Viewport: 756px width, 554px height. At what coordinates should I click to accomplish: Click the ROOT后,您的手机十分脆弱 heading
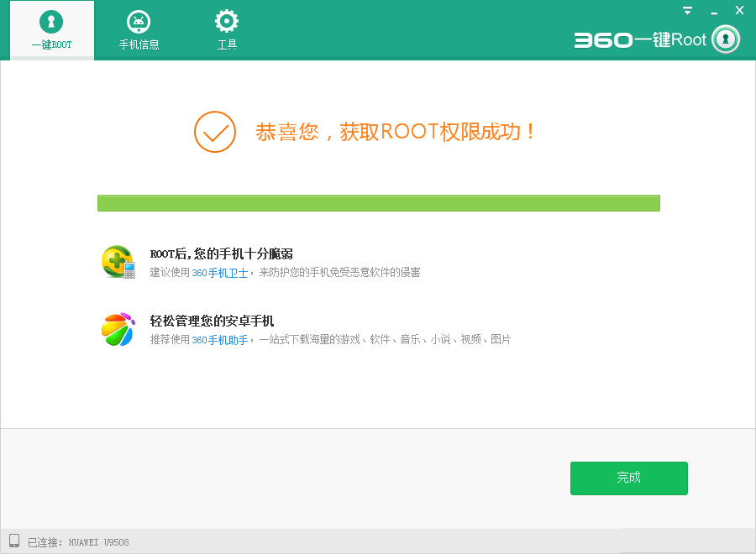tap(221, 253)
